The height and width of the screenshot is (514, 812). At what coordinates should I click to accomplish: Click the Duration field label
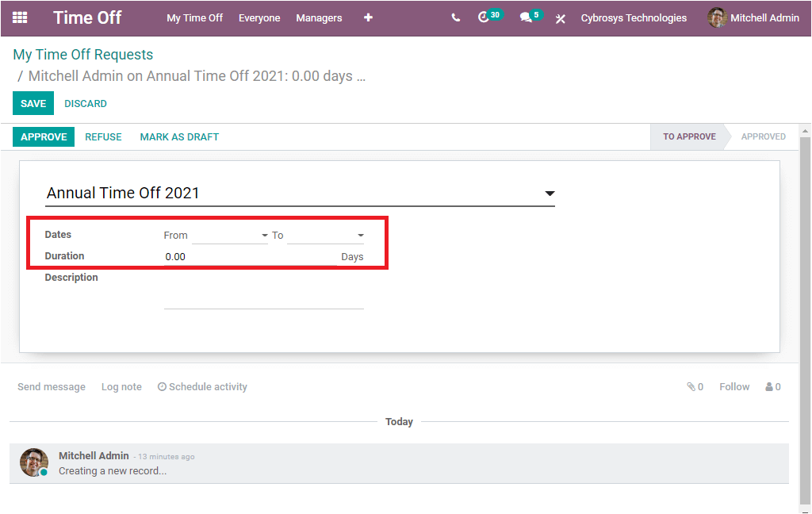pos(64,256)
